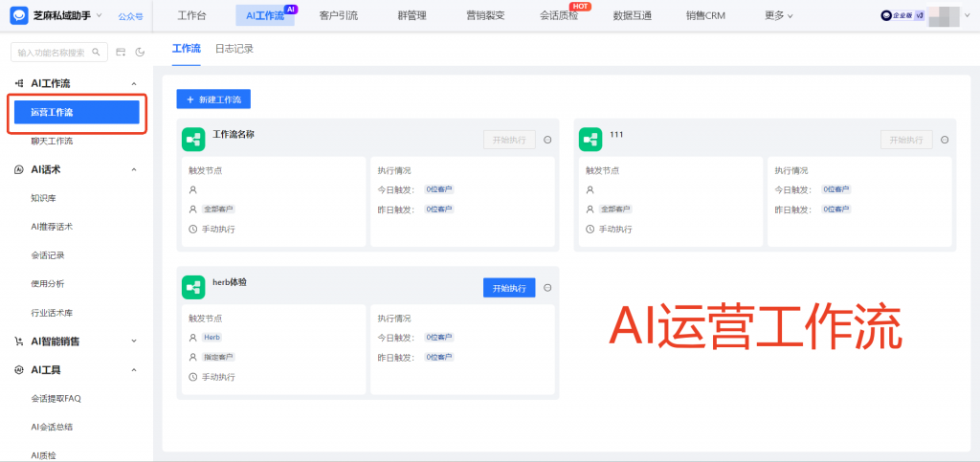
Task: Click the function name search field
Action: tap(59, 52)
